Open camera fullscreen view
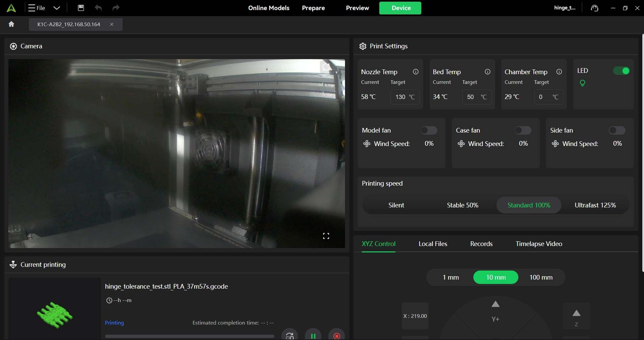Screen dimensions: 644x340 coord(326,236)
